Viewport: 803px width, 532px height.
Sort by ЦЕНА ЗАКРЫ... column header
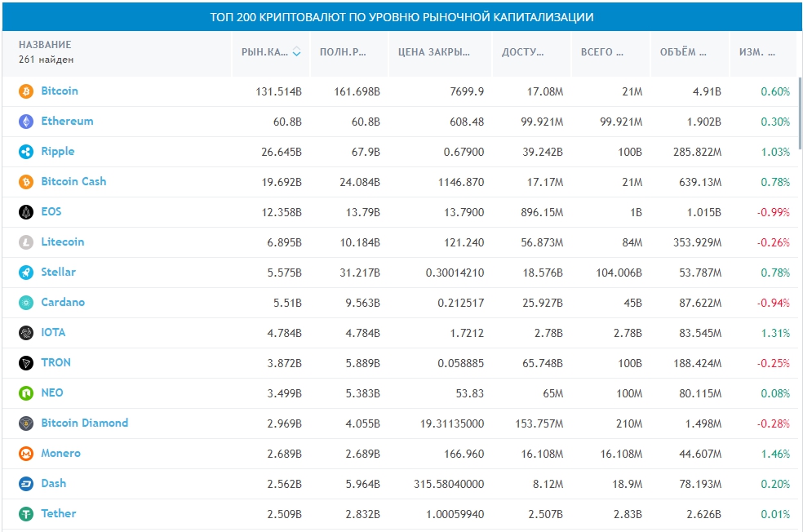tap(434, 52)
